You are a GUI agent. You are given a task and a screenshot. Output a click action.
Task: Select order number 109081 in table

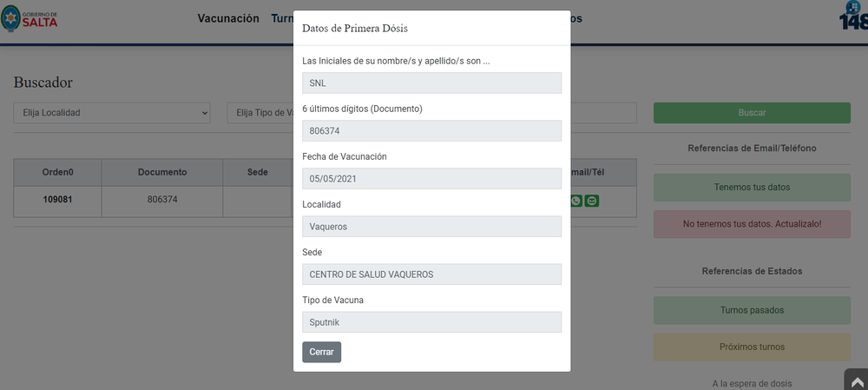click(57, 200)
